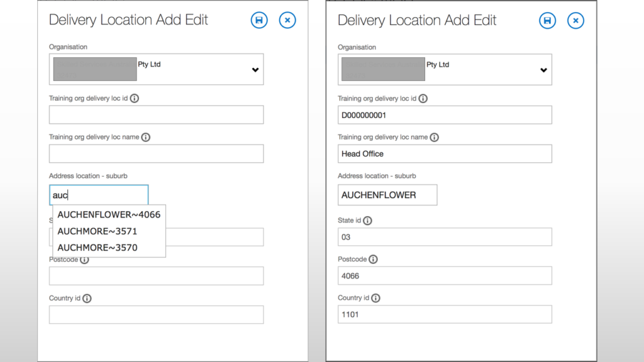This screenshot has width=644, height=362.
Task: Select AUCHENFLOWER~4066 from the suburb suggestions
Action: [x=109, y=215]
